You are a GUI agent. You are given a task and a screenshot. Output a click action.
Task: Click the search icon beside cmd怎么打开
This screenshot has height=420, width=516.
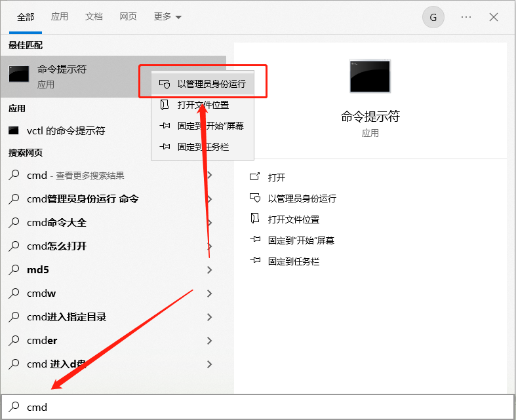tap(14, 246)
